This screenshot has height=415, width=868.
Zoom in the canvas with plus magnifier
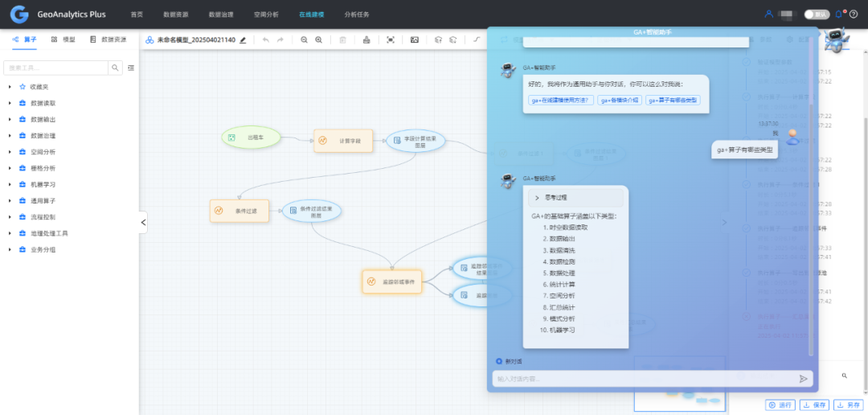point(318,40)
